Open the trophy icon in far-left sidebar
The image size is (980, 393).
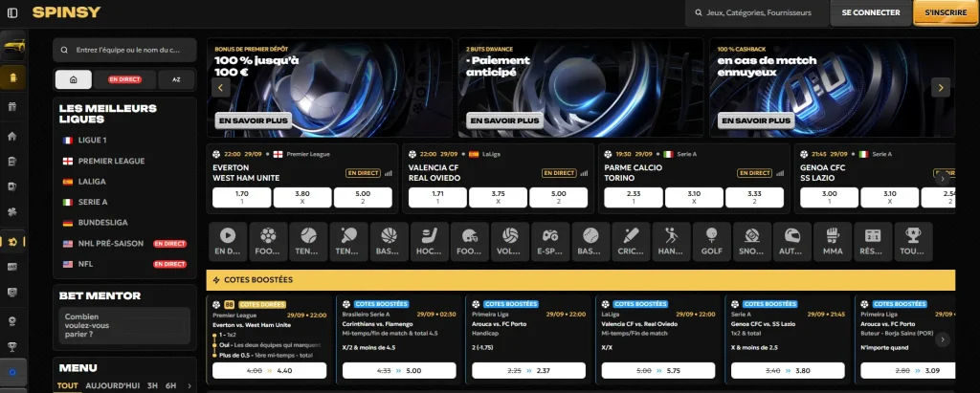(x=12, y=347)
